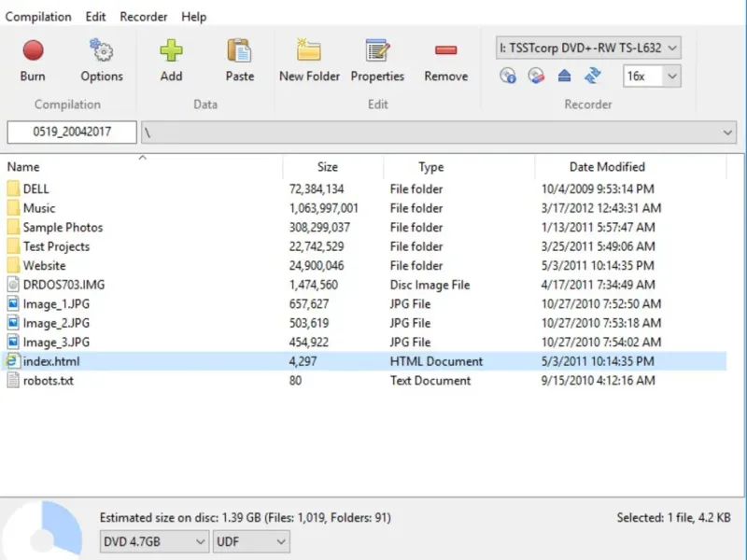Screen dimensions: 747x560
Task: Click the disc usage pie chart
Action: click(x=41, y=530)
